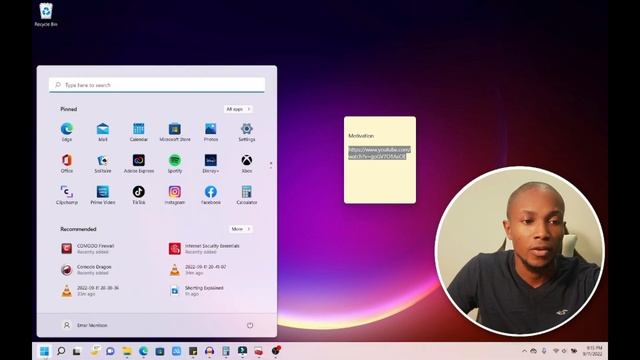
Task: Open the Calendar pinned app
Action: click(138, 132)
